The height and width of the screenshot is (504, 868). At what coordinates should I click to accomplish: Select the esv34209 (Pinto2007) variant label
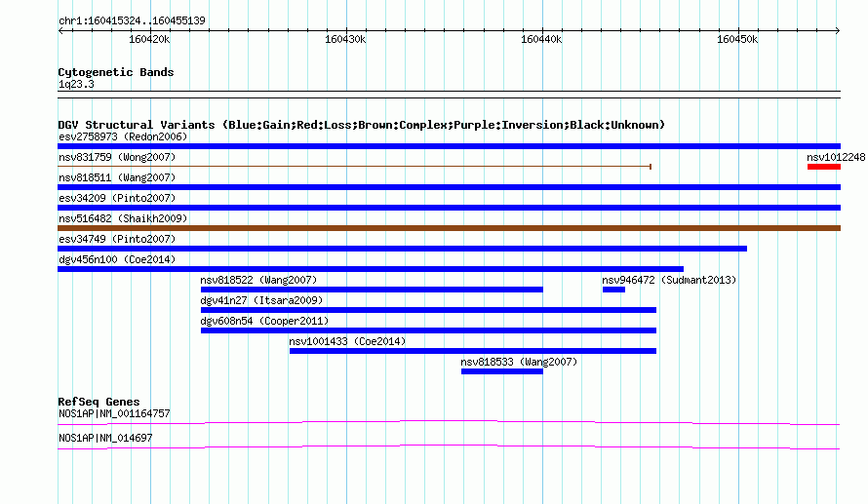pos(117,198)
